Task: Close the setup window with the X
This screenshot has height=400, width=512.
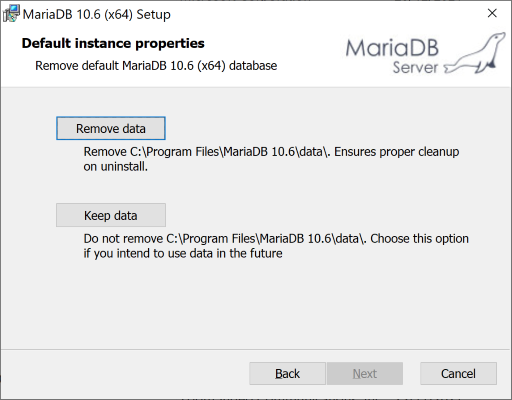Action: tap(492, 13)
